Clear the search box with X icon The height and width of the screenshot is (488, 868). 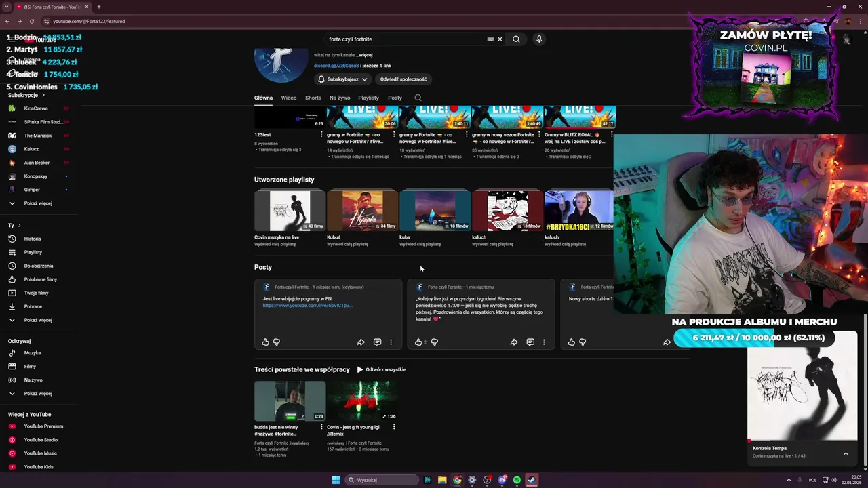tap(500, 39)
